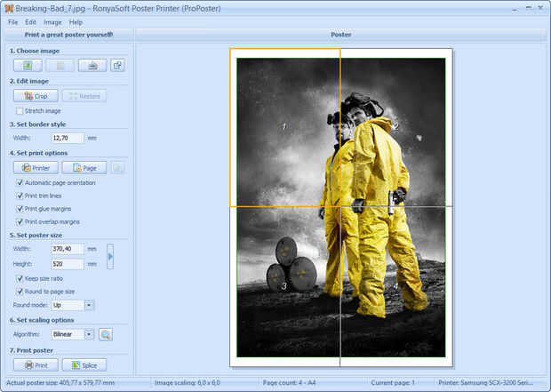Image resolution: width=551 pixels, height=392 pixels.
Task: Toggle Automatic page orientation
Action: 20,183
